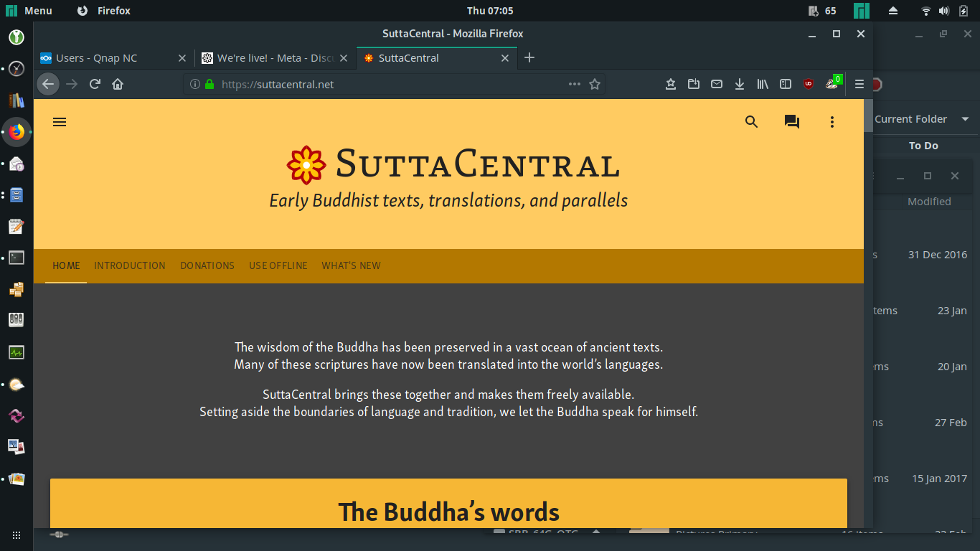The width and height of the screenshot is (980, 551).
Task: Click The Buddha's words card heading
Action: point(448,512)
